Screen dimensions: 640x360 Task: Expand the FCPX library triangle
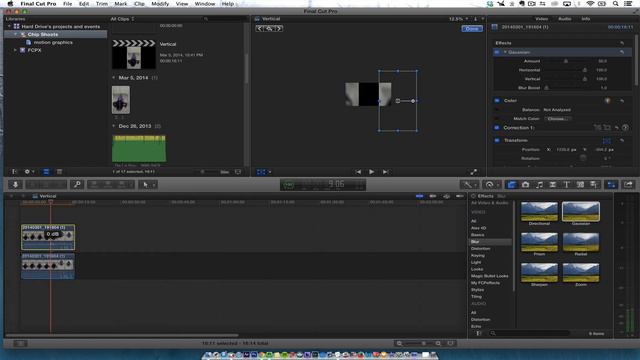15,50
